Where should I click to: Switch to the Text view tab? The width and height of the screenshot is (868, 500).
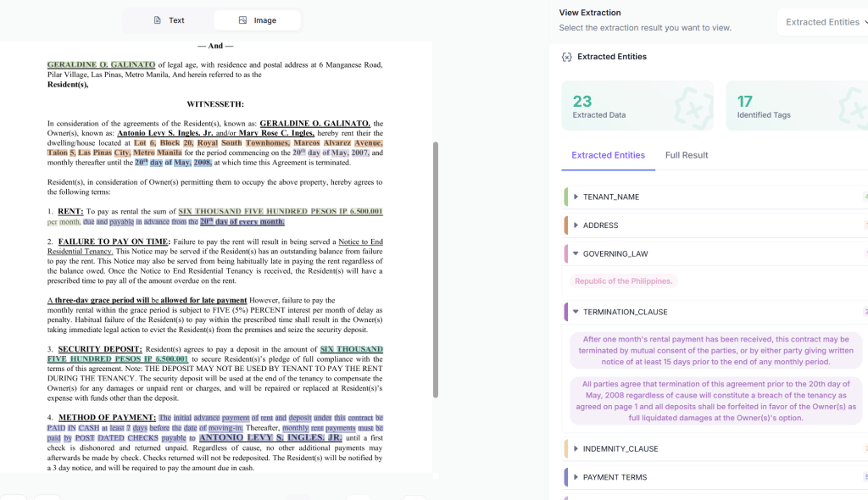tap(169, 20)
